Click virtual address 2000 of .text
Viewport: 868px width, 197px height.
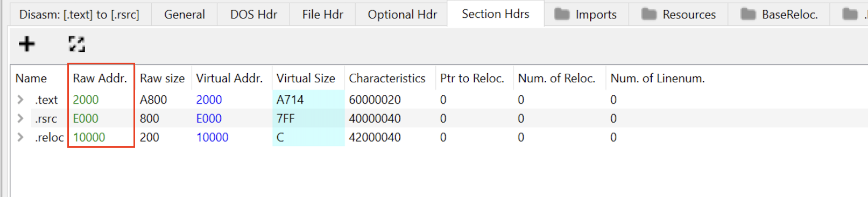point(209,100)
